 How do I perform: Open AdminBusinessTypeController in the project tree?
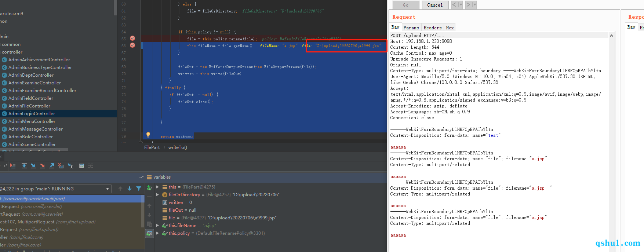(40, 67)
